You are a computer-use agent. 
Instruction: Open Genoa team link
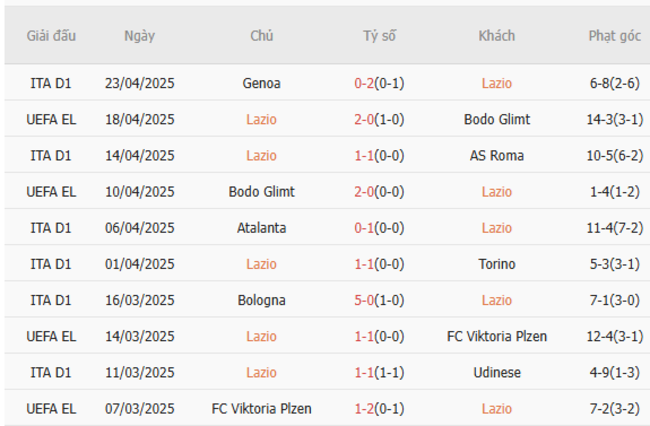(x=261, y=83)
